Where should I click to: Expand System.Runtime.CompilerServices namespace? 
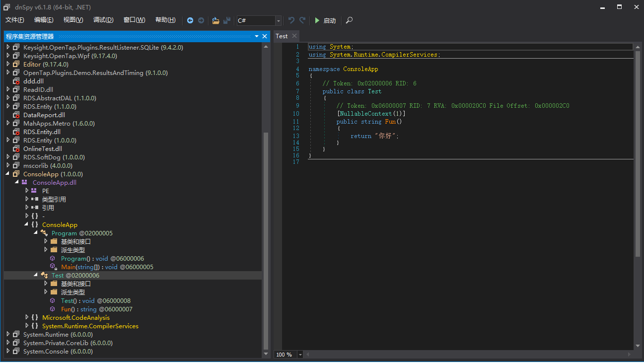27,326
